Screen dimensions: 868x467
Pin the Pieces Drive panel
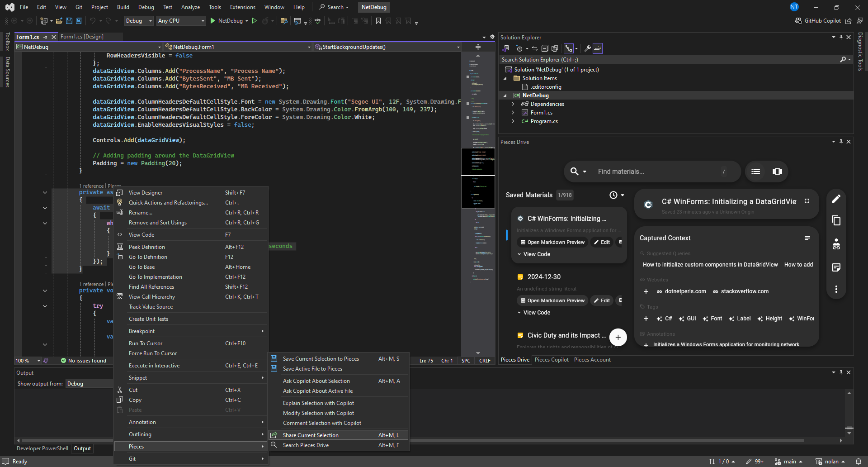pos(841,142)
